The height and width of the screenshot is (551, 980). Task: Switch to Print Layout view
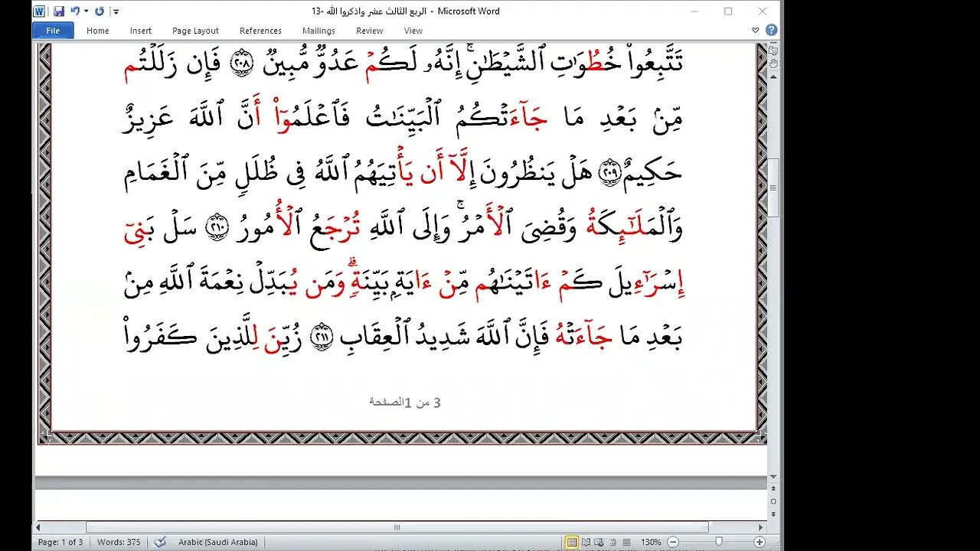coord(571,542)
